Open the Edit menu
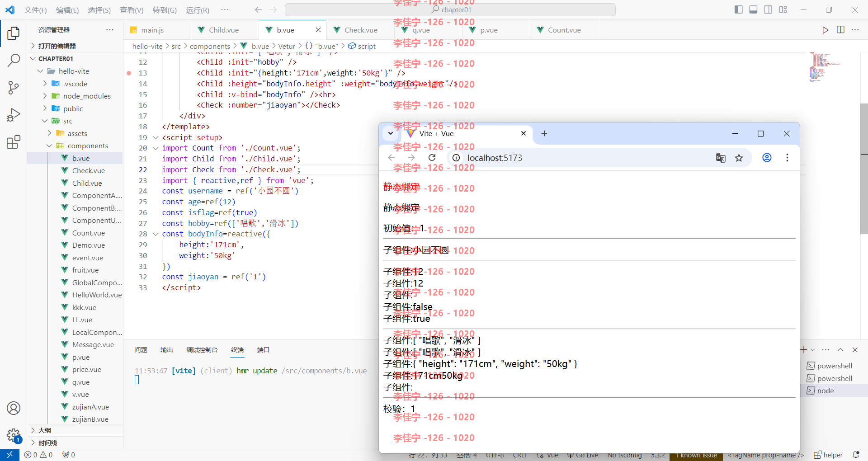Image resolution: width=868 pixels, height=461 pixels. point(67,10)
